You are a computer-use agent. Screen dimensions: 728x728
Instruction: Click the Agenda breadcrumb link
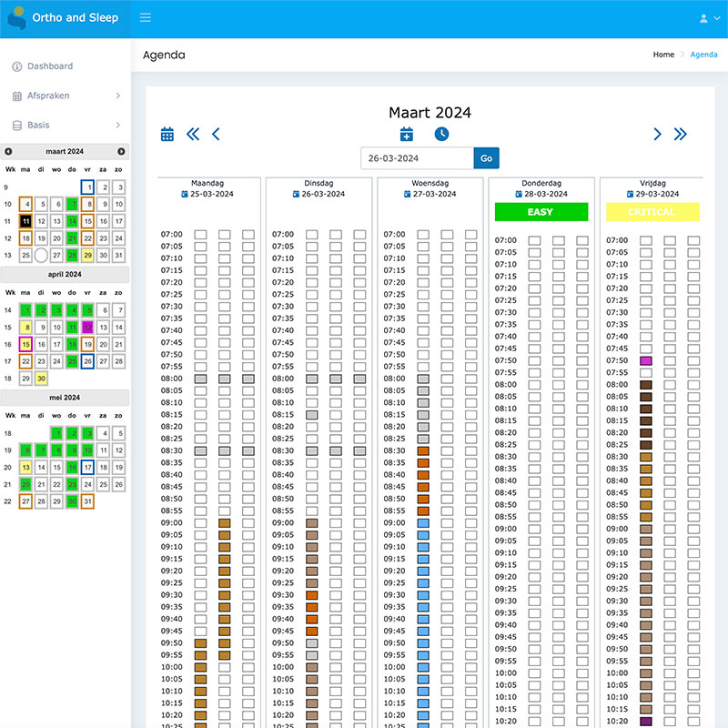tap(703, 55)
